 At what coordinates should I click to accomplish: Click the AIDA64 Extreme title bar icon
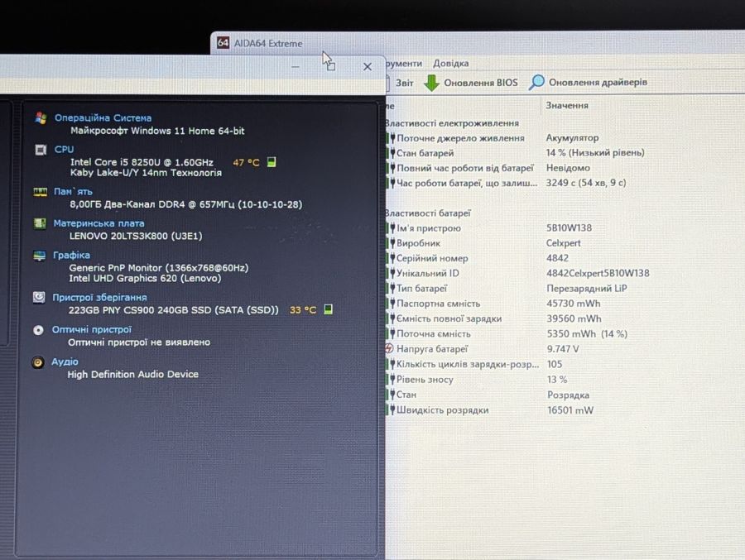click(223, 43)
